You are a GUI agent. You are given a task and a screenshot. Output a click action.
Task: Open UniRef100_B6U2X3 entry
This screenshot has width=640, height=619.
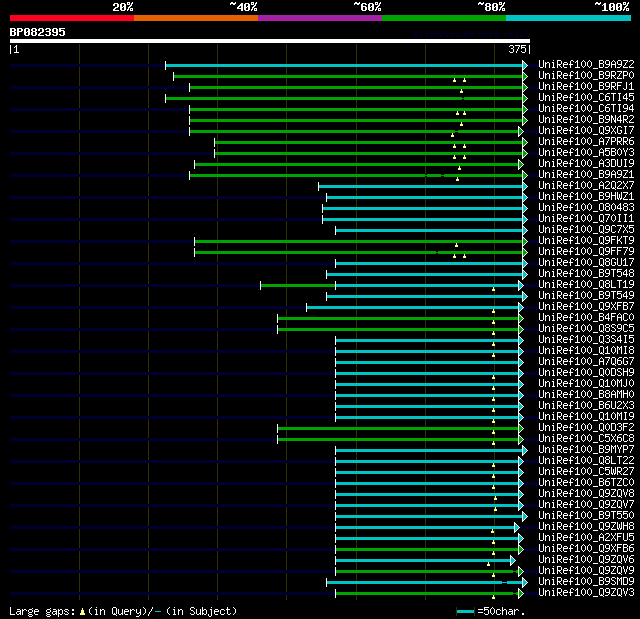tap(586, 406)
